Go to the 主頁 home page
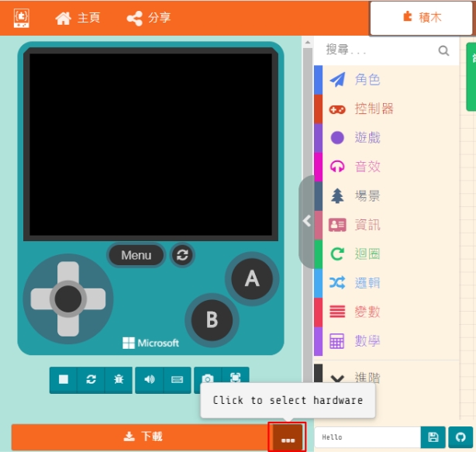The height and width of the screenshot is (452, 476). click(x=78, y=18)
